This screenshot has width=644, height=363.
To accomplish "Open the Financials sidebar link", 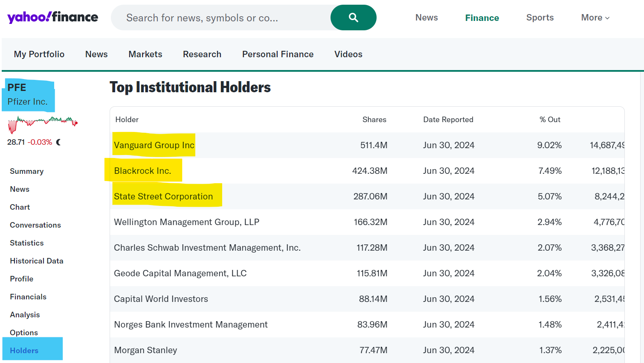I will (28, 297).
